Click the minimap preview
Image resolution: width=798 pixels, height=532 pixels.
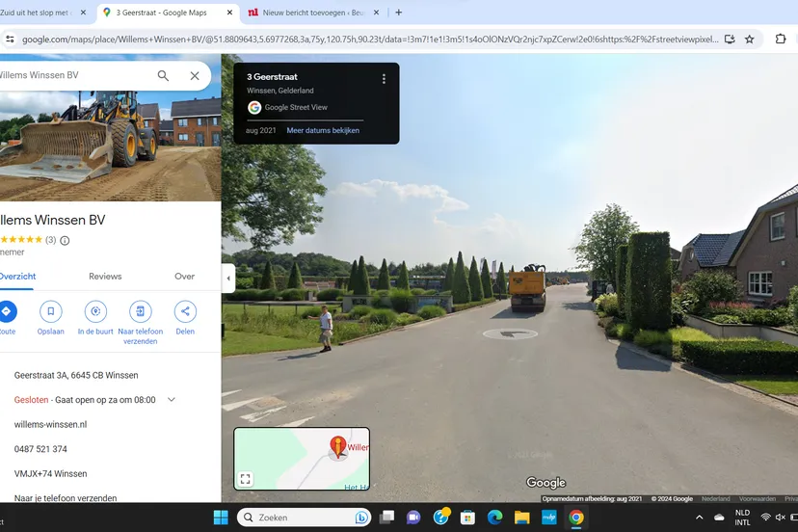click(302, 459)
